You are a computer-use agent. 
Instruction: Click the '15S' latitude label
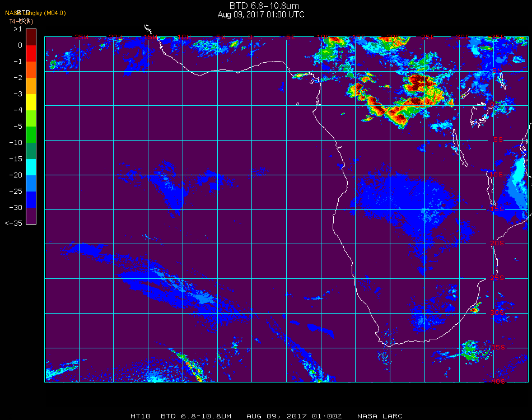[497, 209]
